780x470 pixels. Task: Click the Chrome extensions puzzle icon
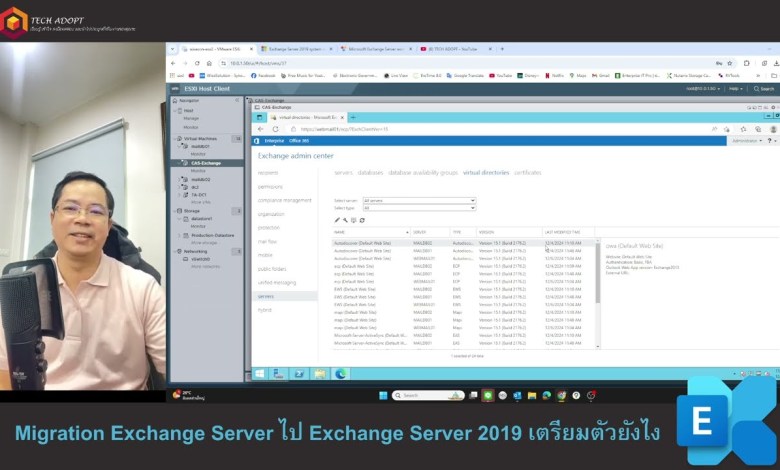[747, 63]
